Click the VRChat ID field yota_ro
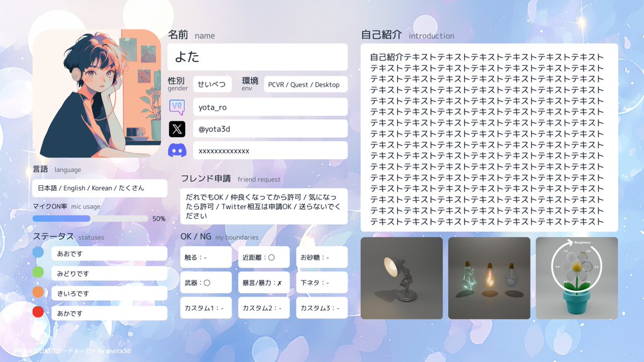 (x=270, y=107)
